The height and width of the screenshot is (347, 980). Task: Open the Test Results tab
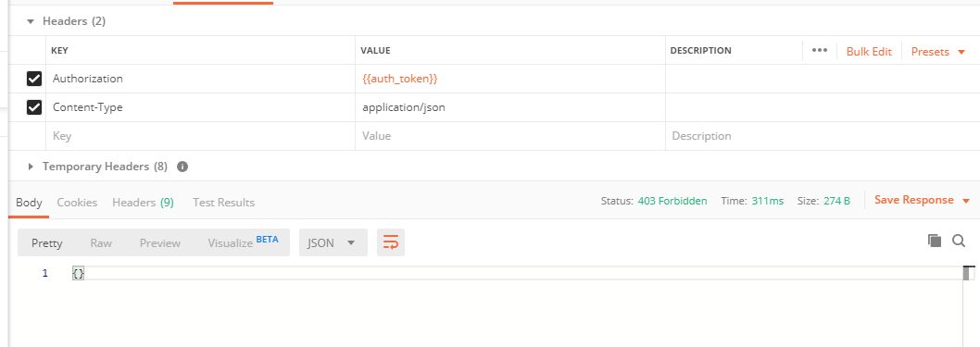click(224, 203)
